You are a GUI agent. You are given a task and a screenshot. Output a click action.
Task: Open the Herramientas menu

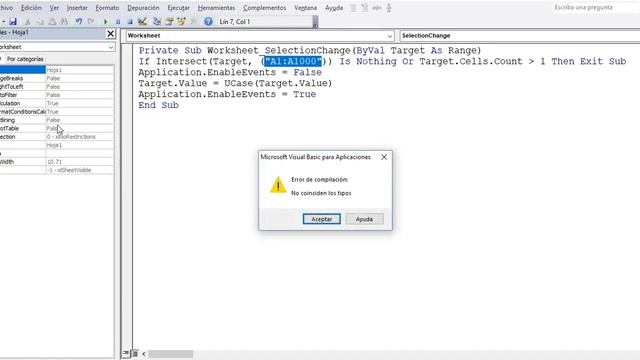[216, 8]
